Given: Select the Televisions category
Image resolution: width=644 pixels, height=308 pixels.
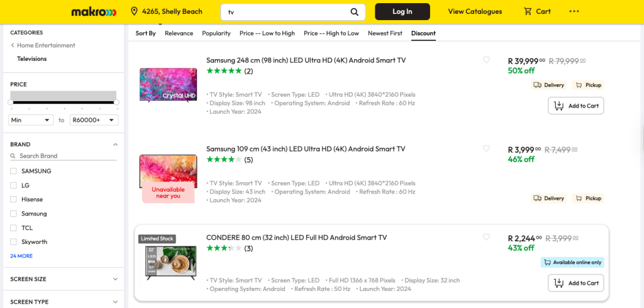Looking at the screenshot, I should (31, 58).
